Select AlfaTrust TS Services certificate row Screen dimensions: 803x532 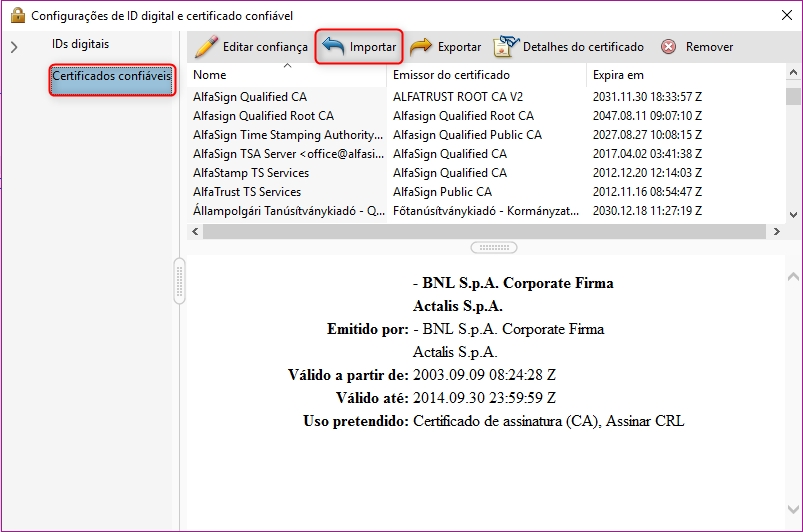tap(247, 192)
